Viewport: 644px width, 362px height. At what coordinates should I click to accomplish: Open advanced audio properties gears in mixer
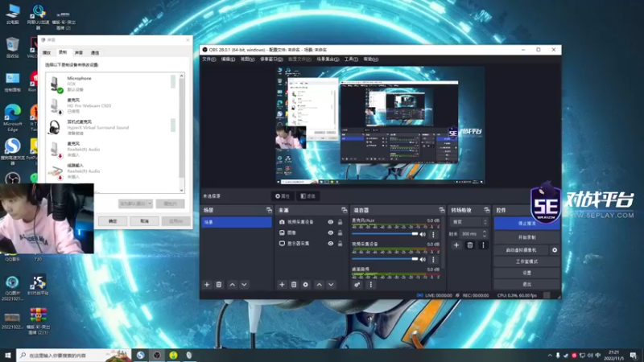tap(357, 285)
